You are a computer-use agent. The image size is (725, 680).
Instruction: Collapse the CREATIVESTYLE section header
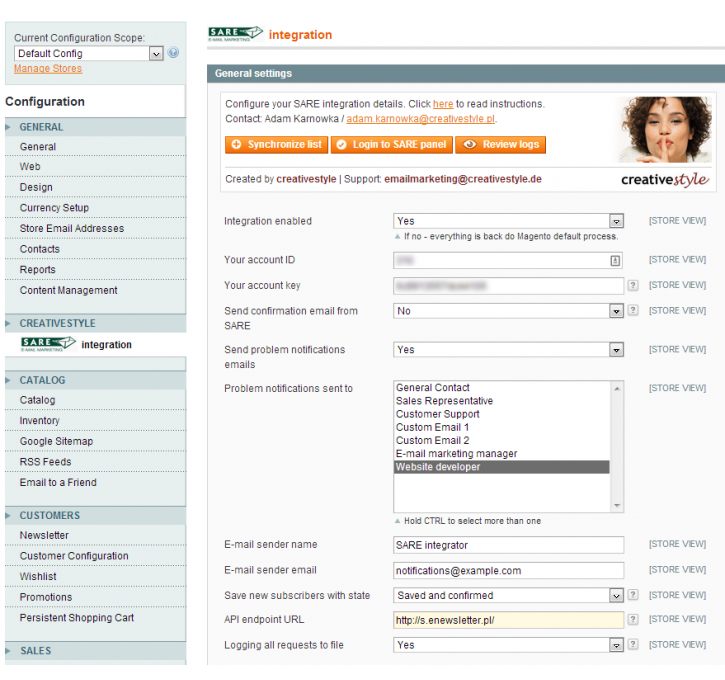(x=96, y=324)
